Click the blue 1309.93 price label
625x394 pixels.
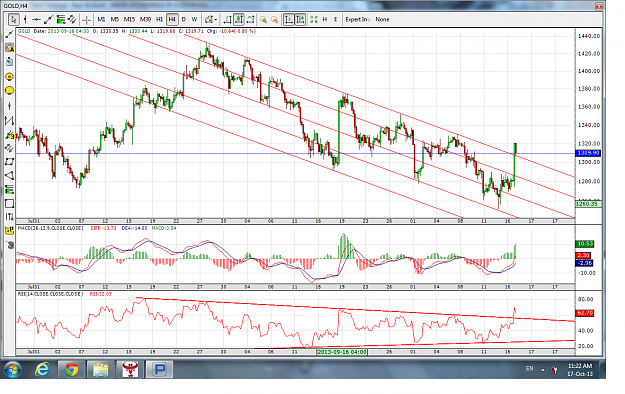pos(588,153)
